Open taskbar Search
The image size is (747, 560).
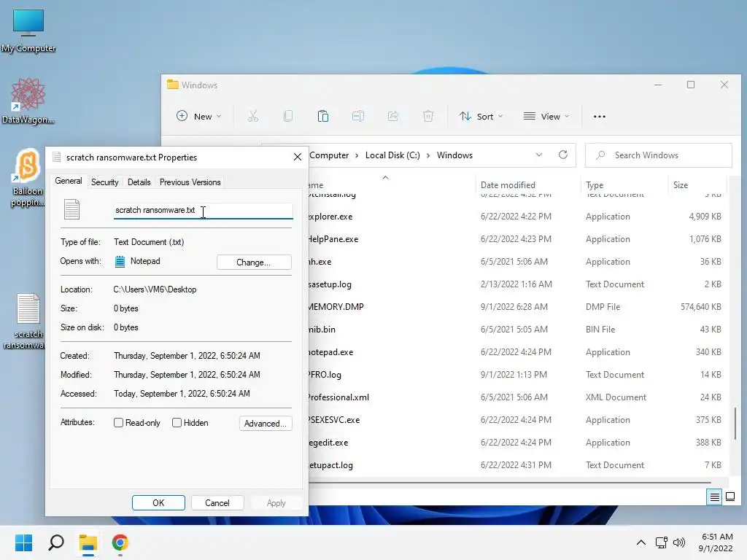coord(56,542)
